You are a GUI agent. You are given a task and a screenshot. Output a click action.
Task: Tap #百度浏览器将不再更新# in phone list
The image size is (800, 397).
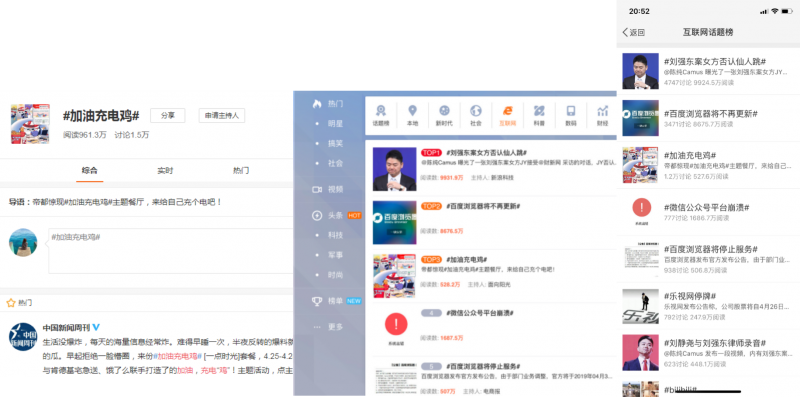click(711, 113)
